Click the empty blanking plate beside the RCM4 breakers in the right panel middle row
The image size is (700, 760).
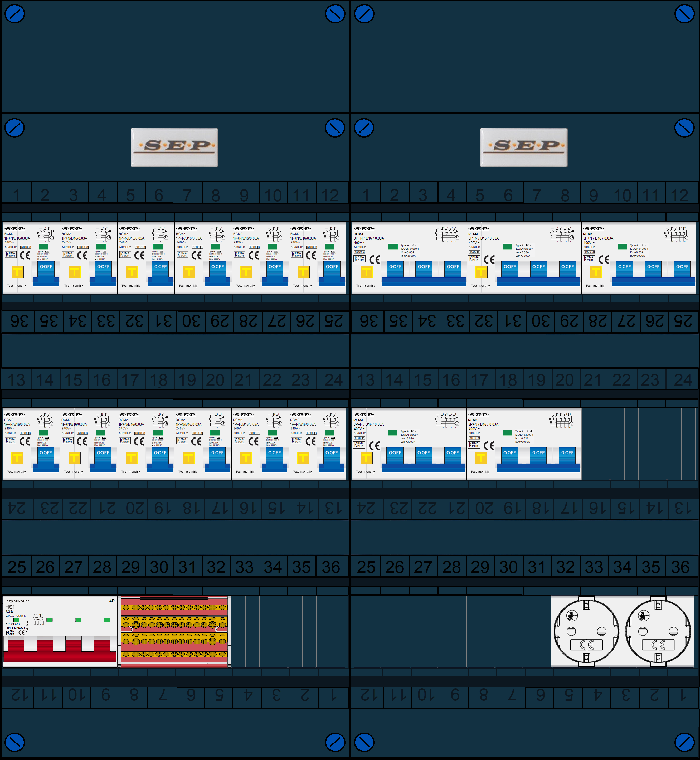pyautogui.click(x=639, y=444)
